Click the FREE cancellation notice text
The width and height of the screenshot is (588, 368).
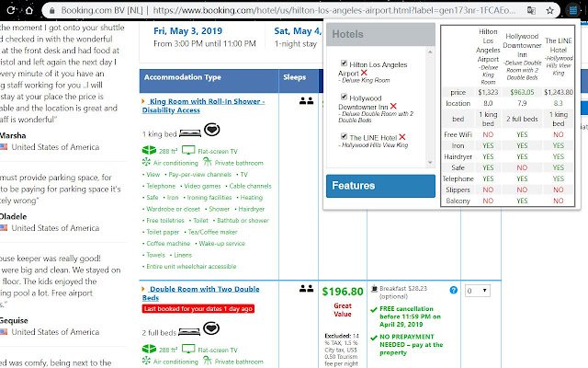pyautogui.click(x=411, y=316)
